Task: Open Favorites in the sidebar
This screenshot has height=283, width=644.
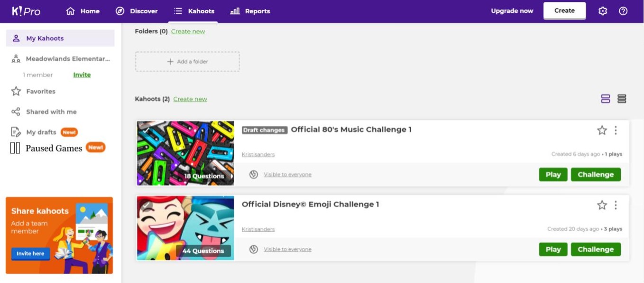Action: pos(33,91)
